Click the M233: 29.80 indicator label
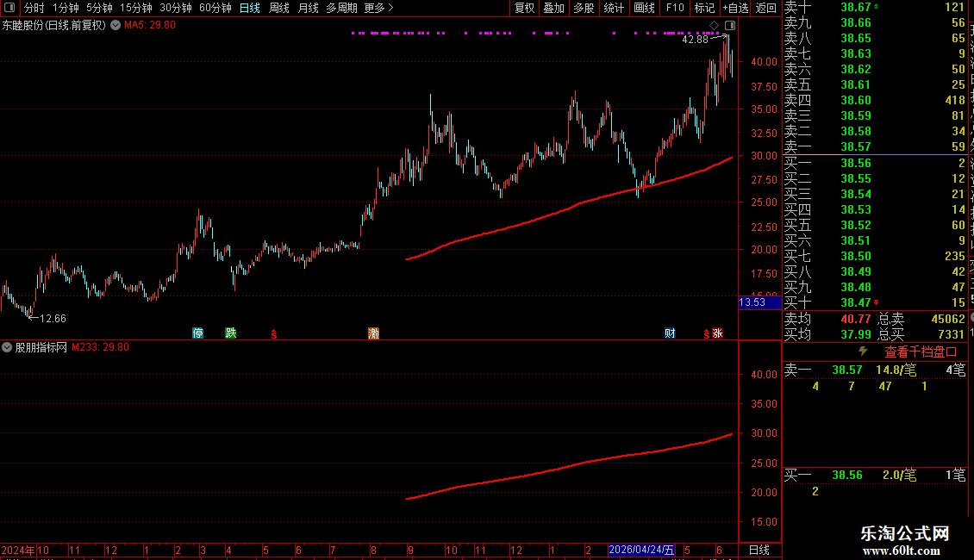The height and width of the screenshot is (560, 974). tap(100, 348)
